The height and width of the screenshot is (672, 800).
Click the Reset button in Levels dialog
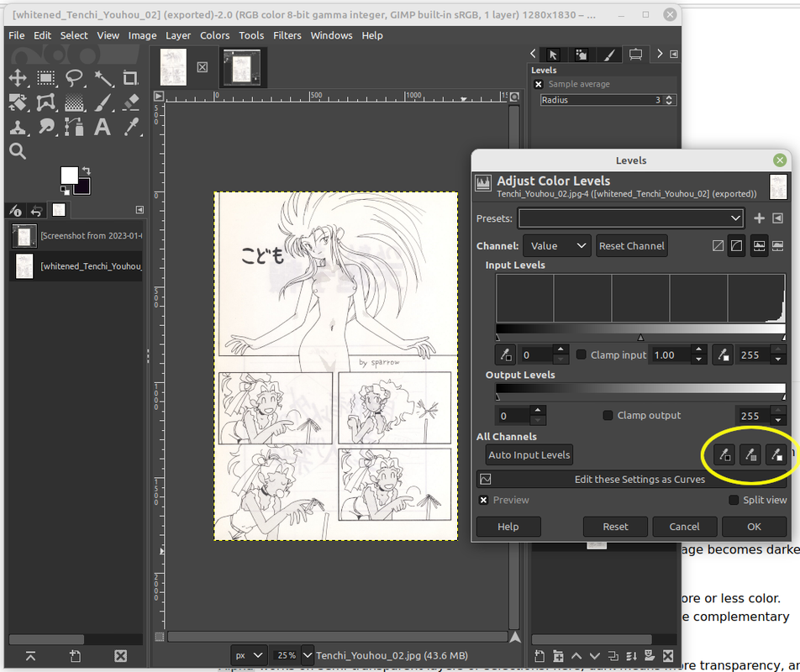pyautogui.click(x=615, y=527)
